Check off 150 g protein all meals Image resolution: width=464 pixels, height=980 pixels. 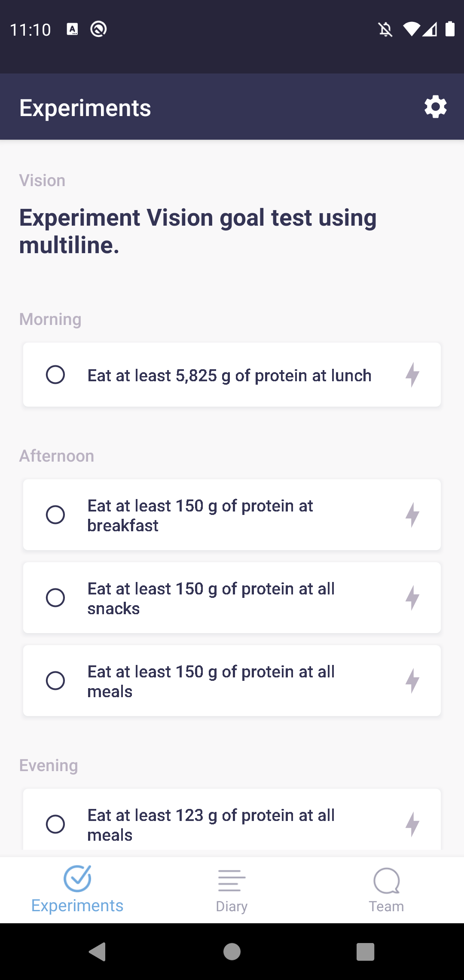[x=55, y=680]
